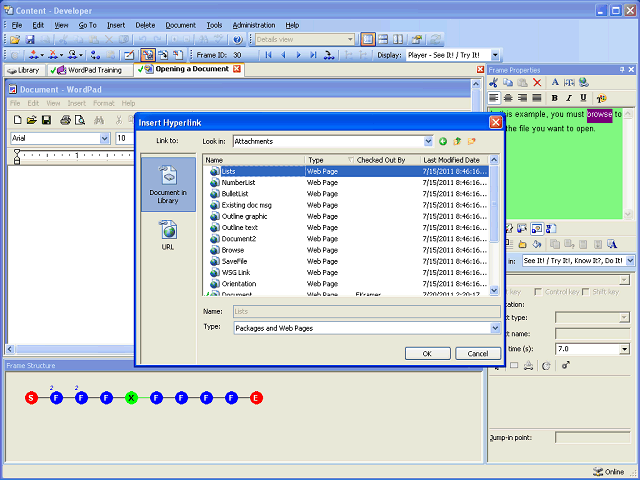Viewport: 640px width, 480px height.
Task: Click the Underline formatting icon
Action: 583,98
